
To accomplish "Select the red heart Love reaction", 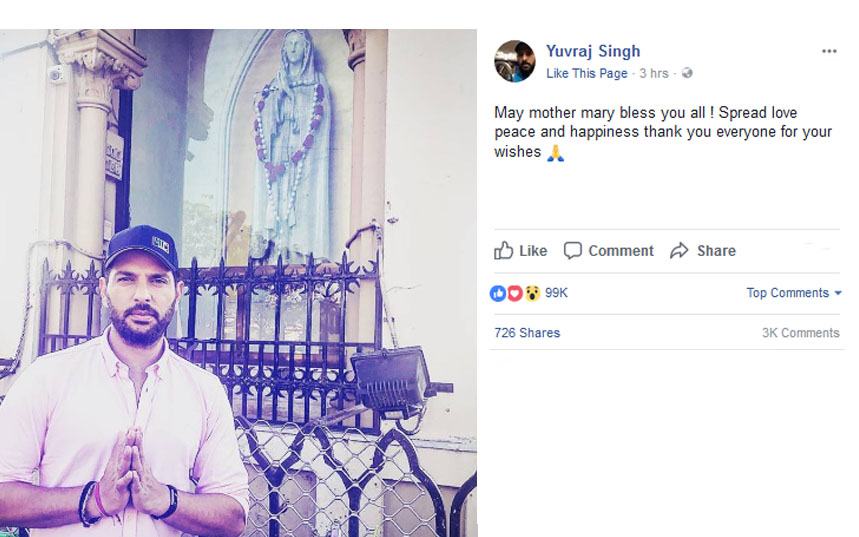I will point(515,293).
